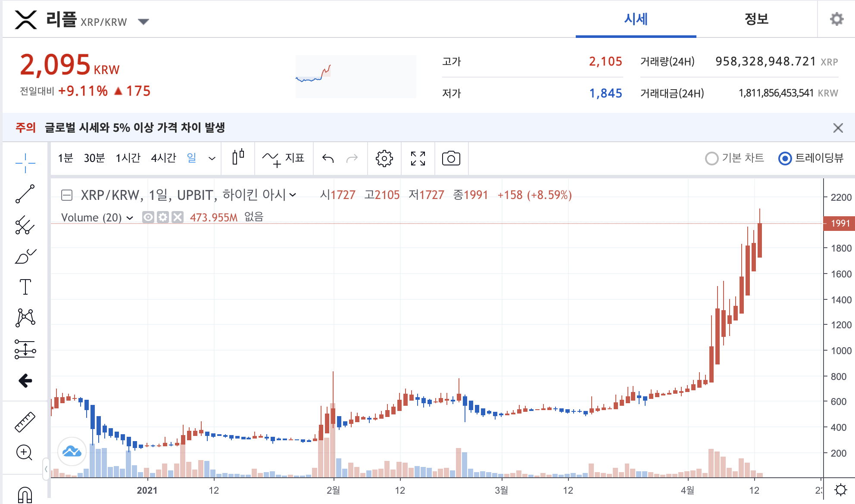Screen dimensions: 855x504
Task: Open the cloud chart layout icon
Action: (x=72, y=451)
